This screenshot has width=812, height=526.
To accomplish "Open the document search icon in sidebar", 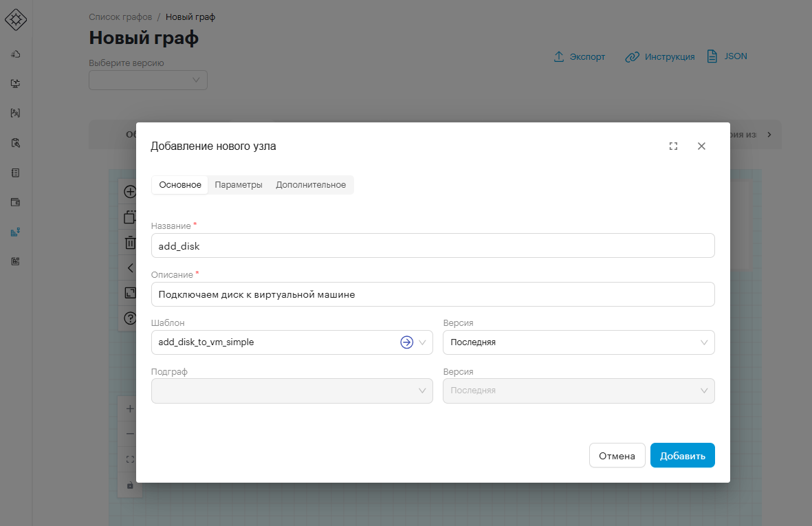I will coord(16,143).
